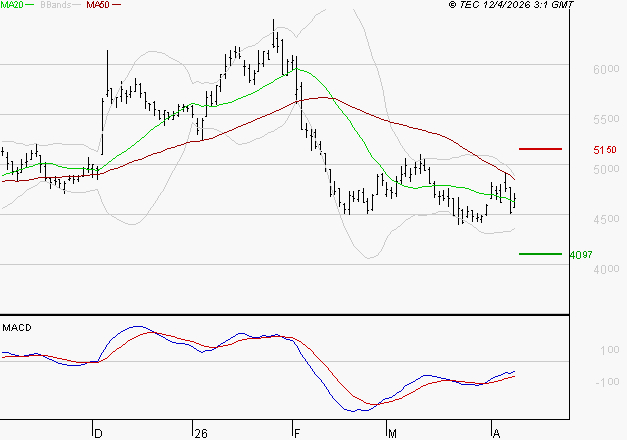The width and height of the screenshot is (627, 440).
Task: Click the green support level line marker
Action: [540, 254]
